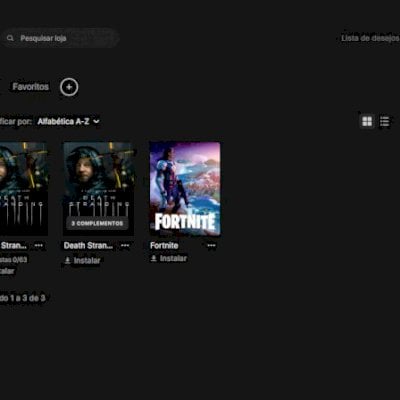This screenshot has width=400, height=400.
Task: Click the '1 a 3 de 3' count text
Action: [27, 298]
